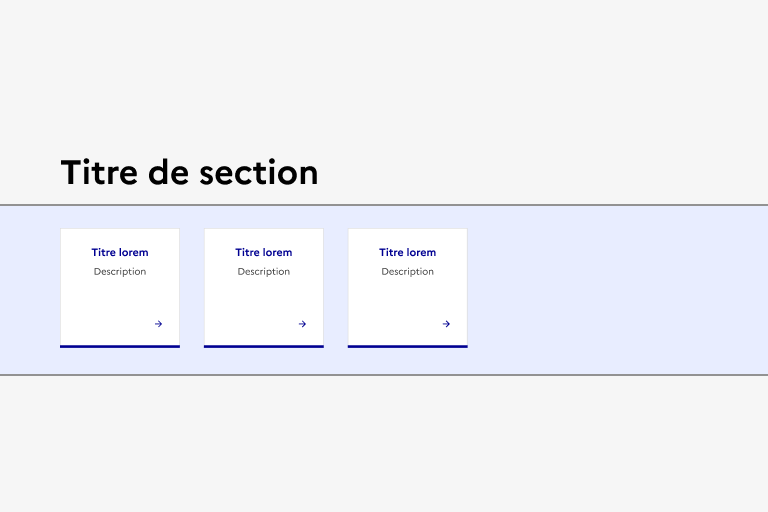768x512 pixels.
Task: Click the divider line under the section heading
Action: pos(384,205)
